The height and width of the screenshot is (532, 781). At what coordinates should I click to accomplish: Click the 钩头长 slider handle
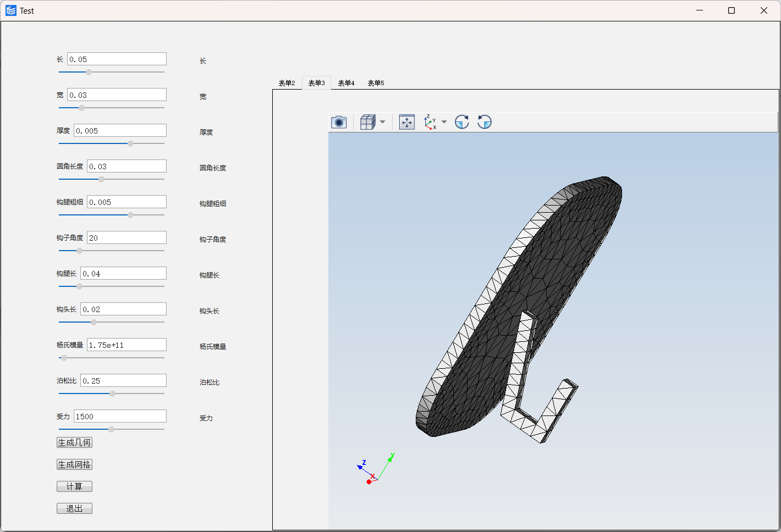(x=94, y=322)
